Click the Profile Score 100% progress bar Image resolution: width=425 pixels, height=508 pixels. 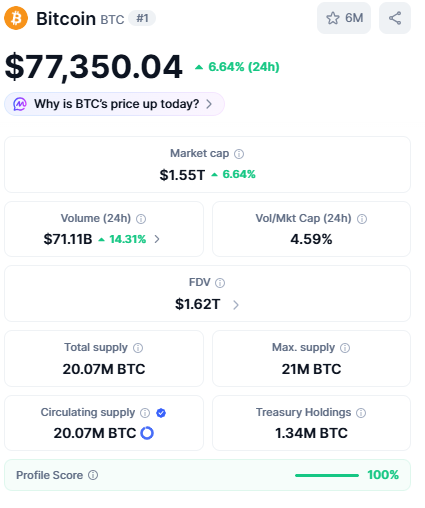click(x=327, y=475)
